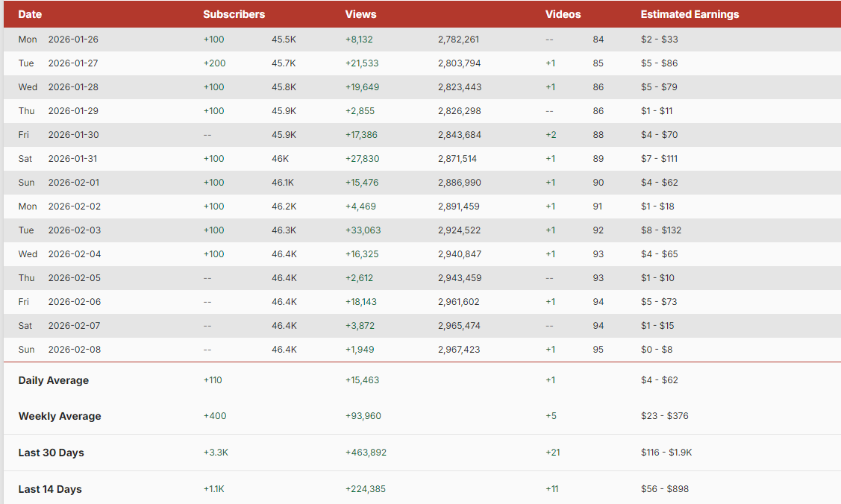Click total views 2,924,522
841x504 pixels.
pos(459,230)
